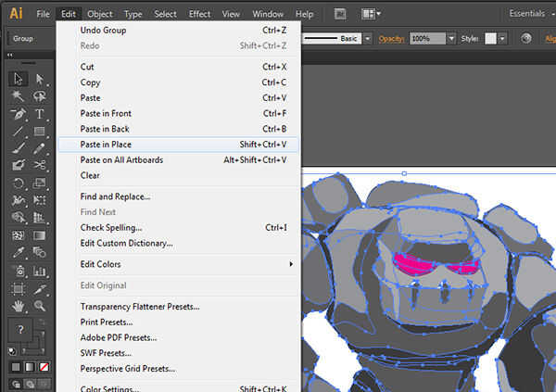The width and height of the screenshot is (556, 392).
Task: Select the Direct Selection tool (white arrow)
Action: pos(39,79)
